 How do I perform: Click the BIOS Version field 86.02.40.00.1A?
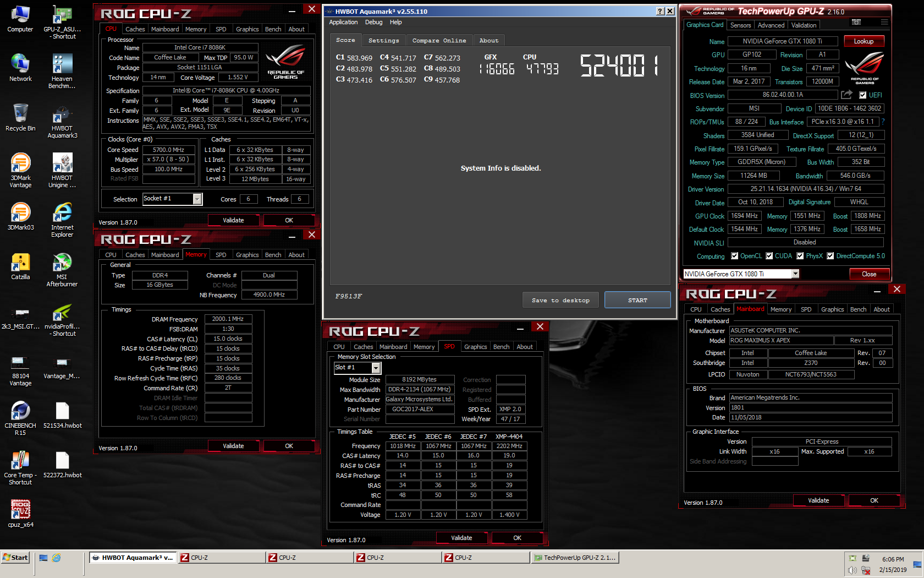783,95
